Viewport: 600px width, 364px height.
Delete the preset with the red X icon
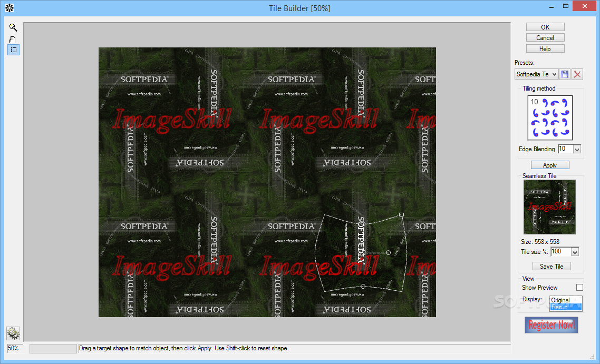tap(577, 74)
